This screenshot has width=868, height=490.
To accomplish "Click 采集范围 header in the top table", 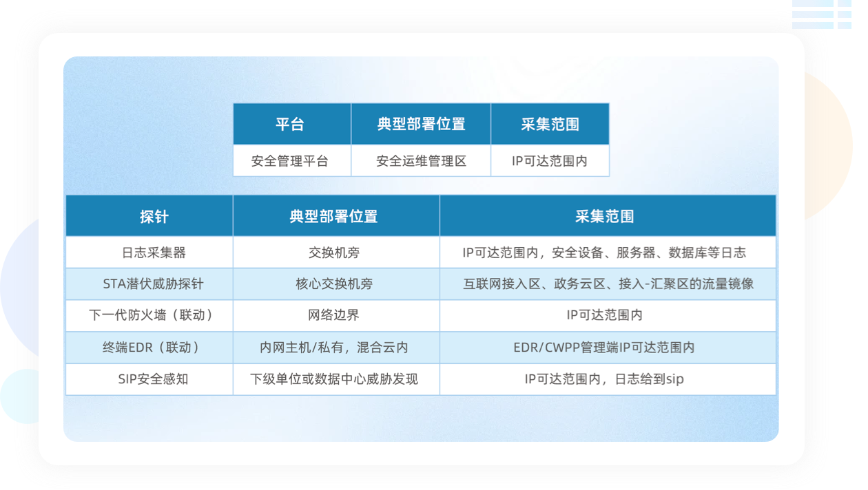I will click(550, 125).
